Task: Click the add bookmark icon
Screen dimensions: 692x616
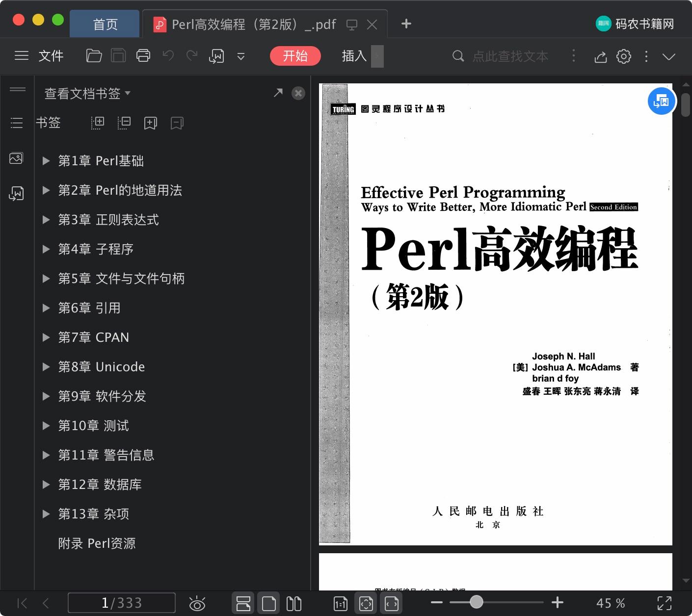Action: click(x=151, y=123)
